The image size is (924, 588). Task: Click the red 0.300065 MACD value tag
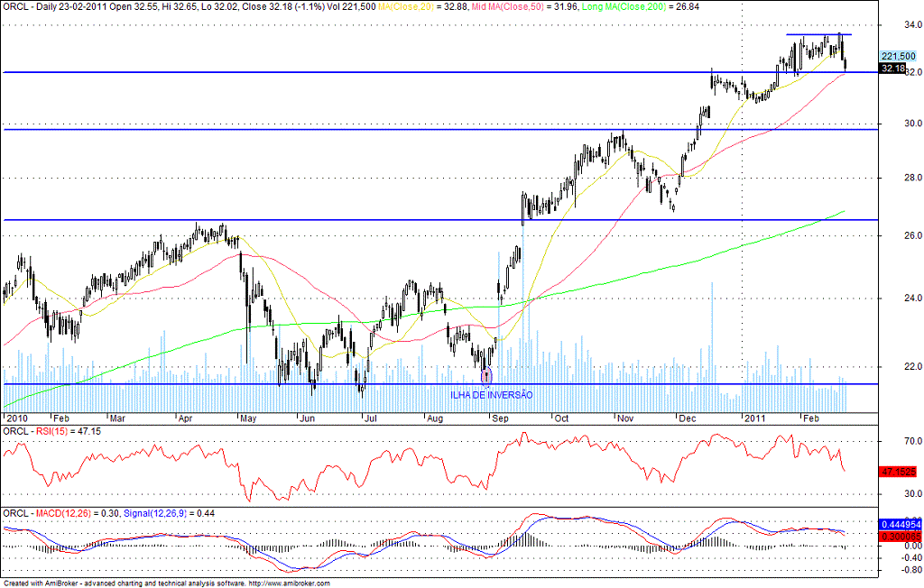tap(901, 537)
